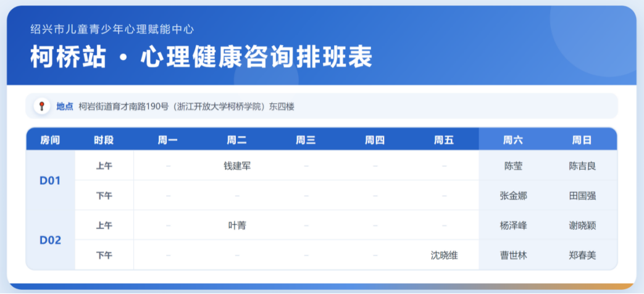Click the 周三 column header

[306, 140]
